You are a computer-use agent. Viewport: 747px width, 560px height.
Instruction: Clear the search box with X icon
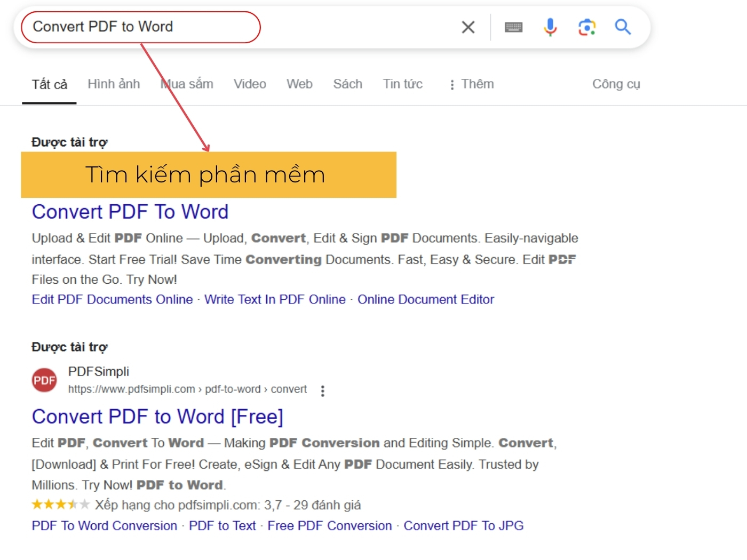coord(468,27)
